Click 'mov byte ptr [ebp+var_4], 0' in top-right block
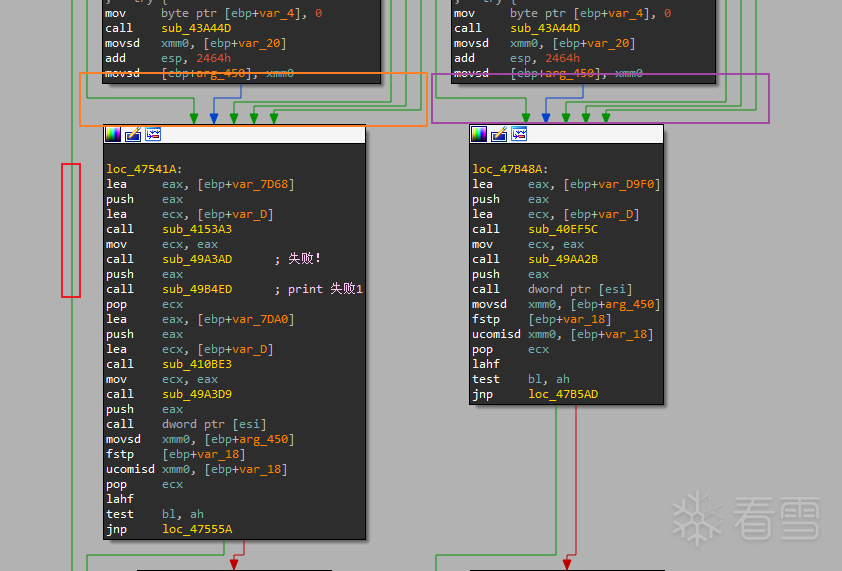 pos(563,13)
